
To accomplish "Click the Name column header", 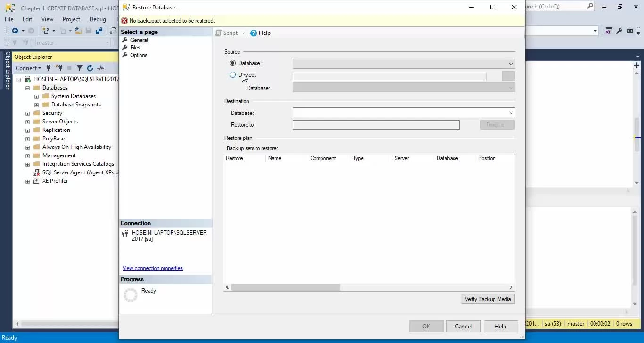I will [287, 158].
